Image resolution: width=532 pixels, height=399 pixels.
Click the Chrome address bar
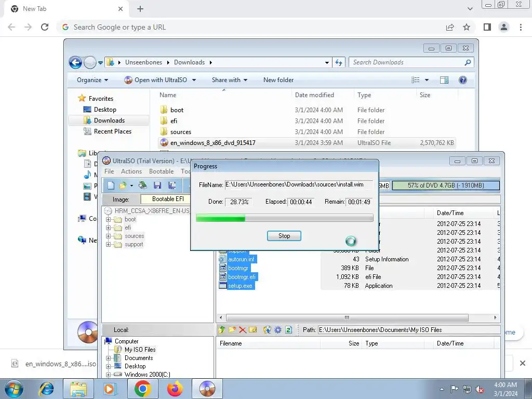click(251, 27)
